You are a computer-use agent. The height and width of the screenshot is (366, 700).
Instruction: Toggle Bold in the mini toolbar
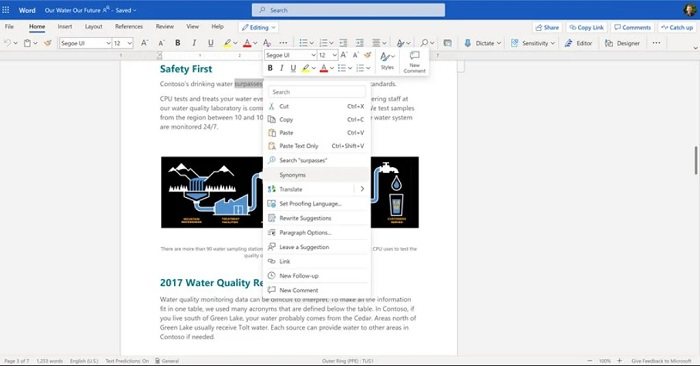point(270,68)
